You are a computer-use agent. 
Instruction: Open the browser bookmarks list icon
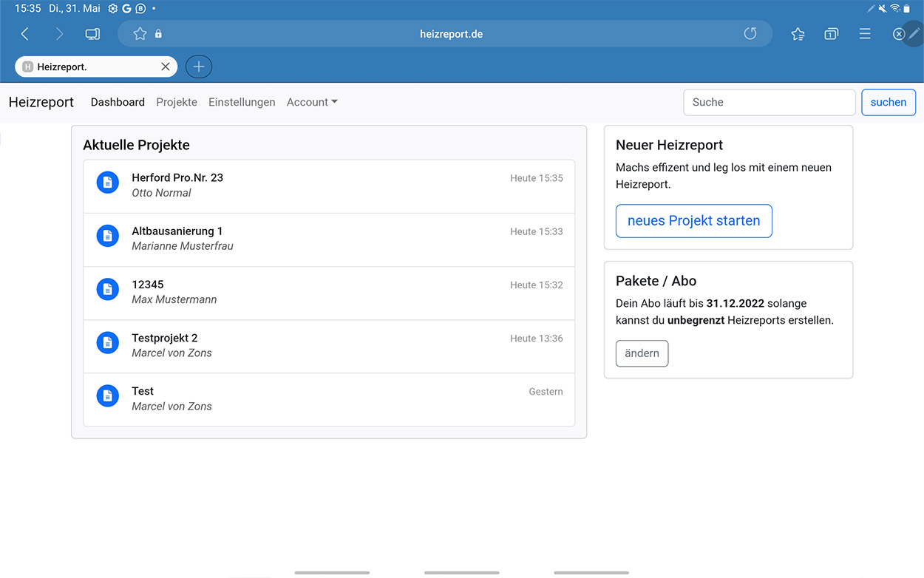(x=798, y=34)
